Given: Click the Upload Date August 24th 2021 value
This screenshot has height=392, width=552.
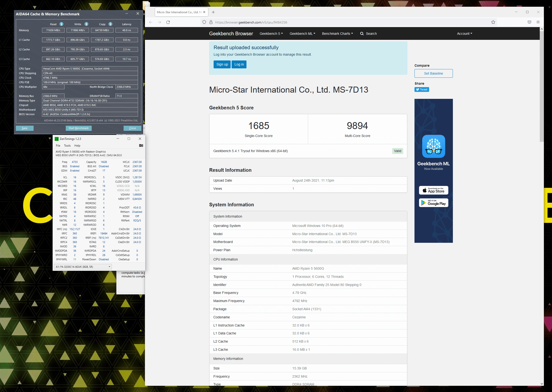Looking at the screenshot, I should pos(313,180).
